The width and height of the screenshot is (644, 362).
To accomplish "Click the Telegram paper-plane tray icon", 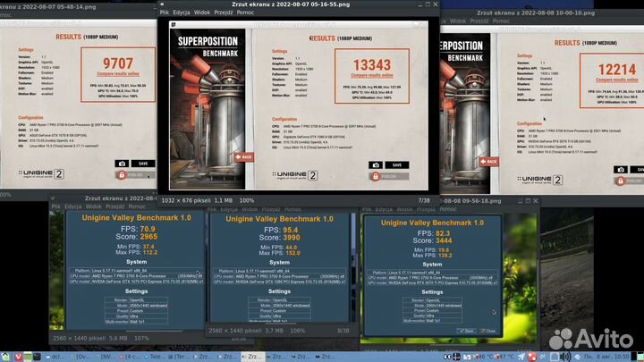I will pos(521,357).
